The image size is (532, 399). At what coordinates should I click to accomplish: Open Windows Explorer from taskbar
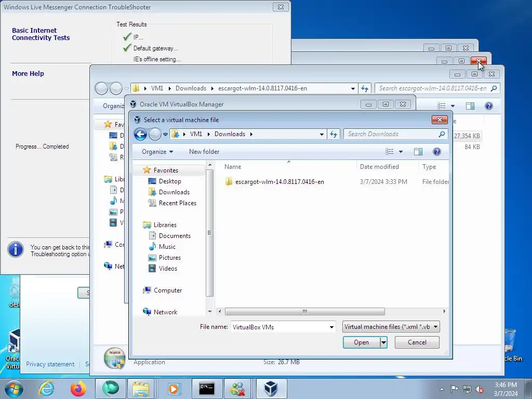[x=141, y=389]
